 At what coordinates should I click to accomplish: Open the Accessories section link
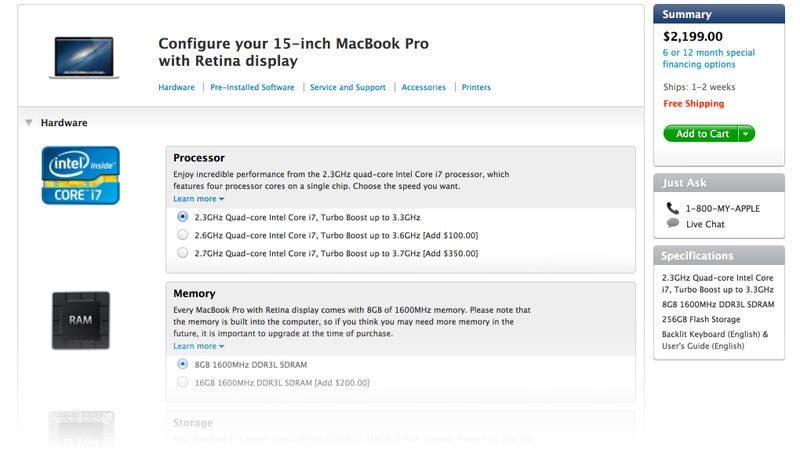(423, 87)
